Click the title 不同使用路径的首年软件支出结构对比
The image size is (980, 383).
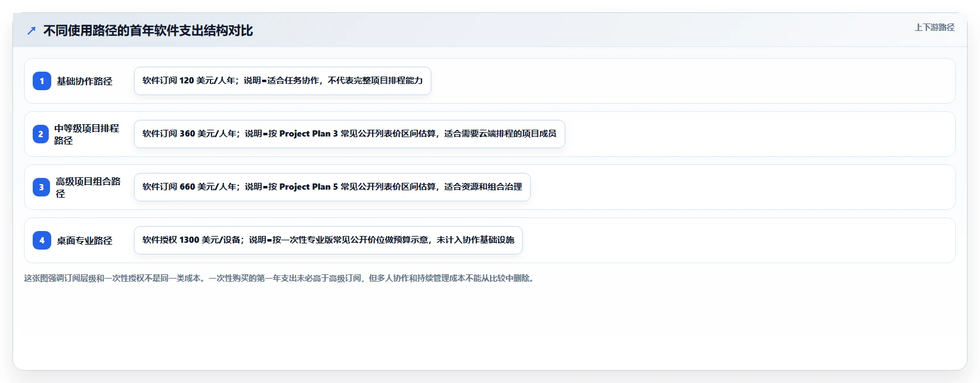pos(148,31)
